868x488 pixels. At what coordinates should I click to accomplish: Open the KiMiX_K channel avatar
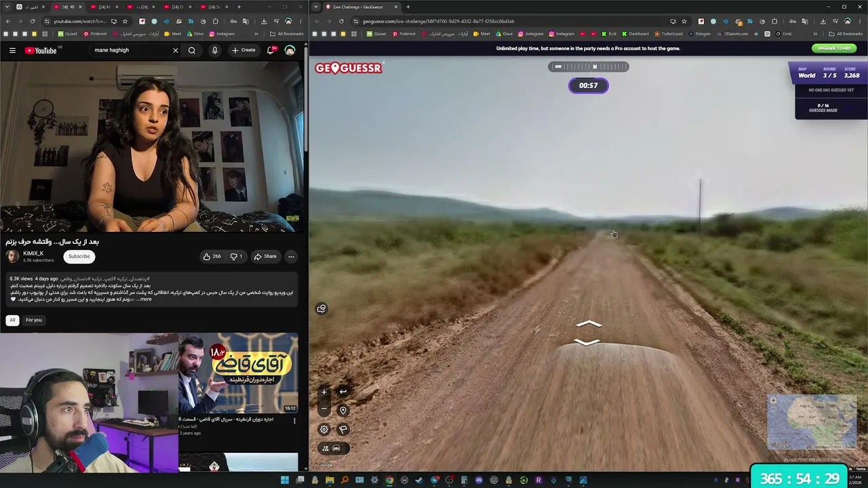[x=12, y=256]
